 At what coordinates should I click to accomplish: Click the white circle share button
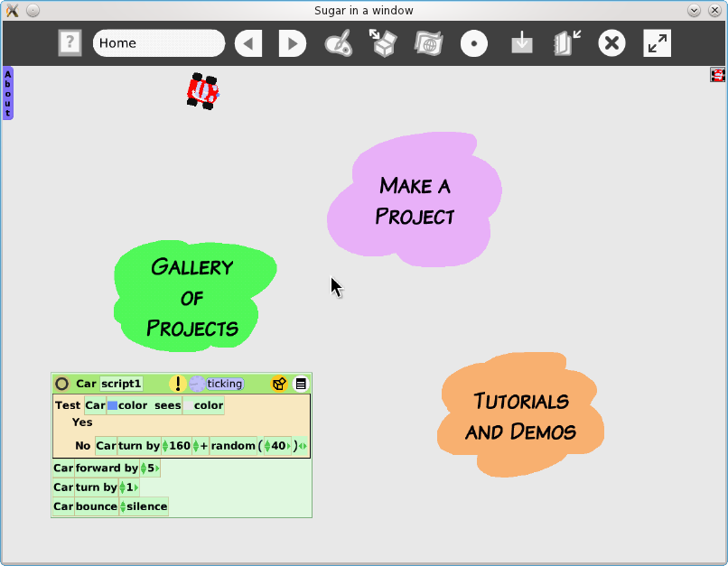[x=474, y=43]
